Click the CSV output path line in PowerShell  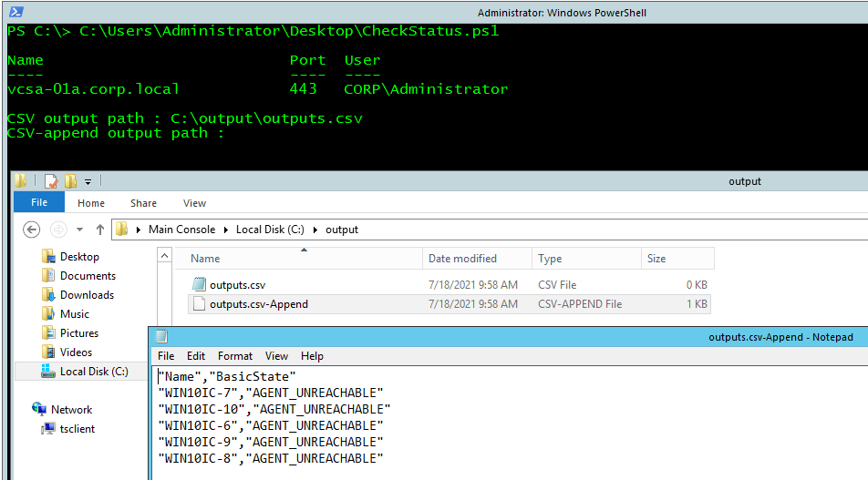tap(185, 118)
